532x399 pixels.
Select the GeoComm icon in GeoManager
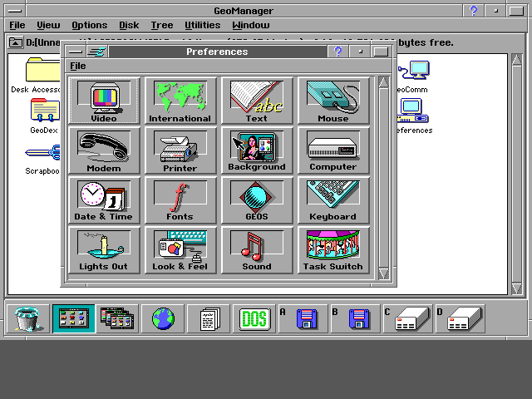pos(412,76)
